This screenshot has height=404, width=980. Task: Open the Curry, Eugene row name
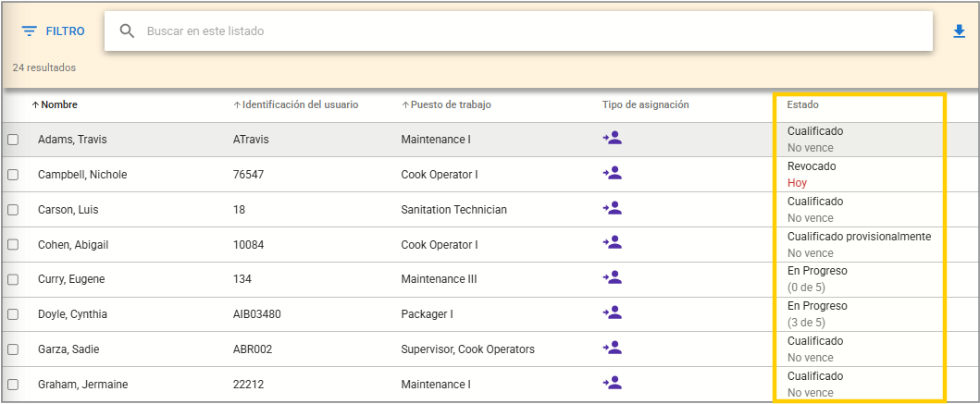coord(71,279)
